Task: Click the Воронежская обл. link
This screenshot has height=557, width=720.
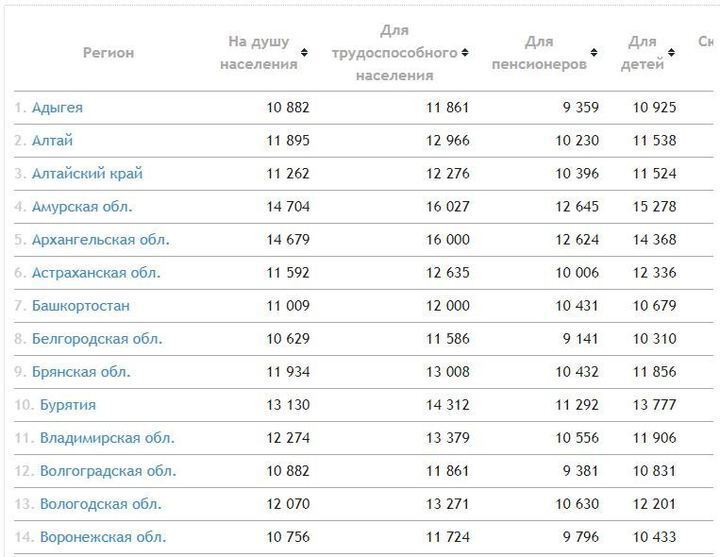Action: tap(103, 536)
